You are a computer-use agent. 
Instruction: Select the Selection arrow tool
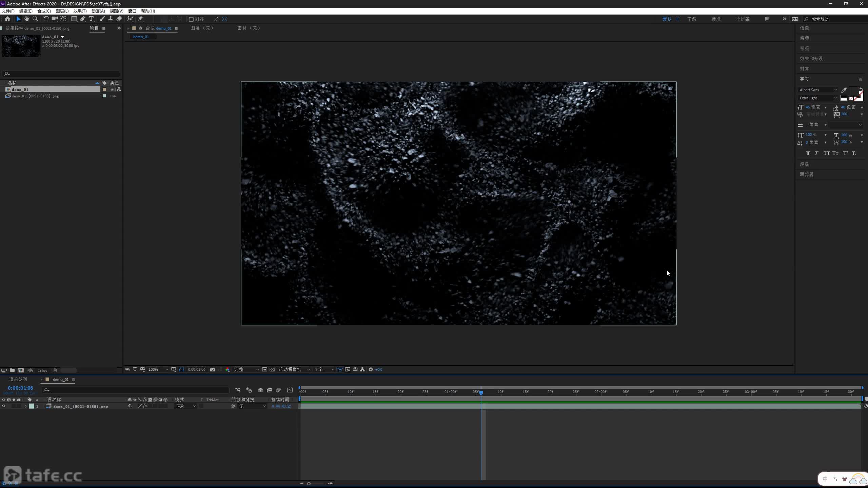[18, 19]
